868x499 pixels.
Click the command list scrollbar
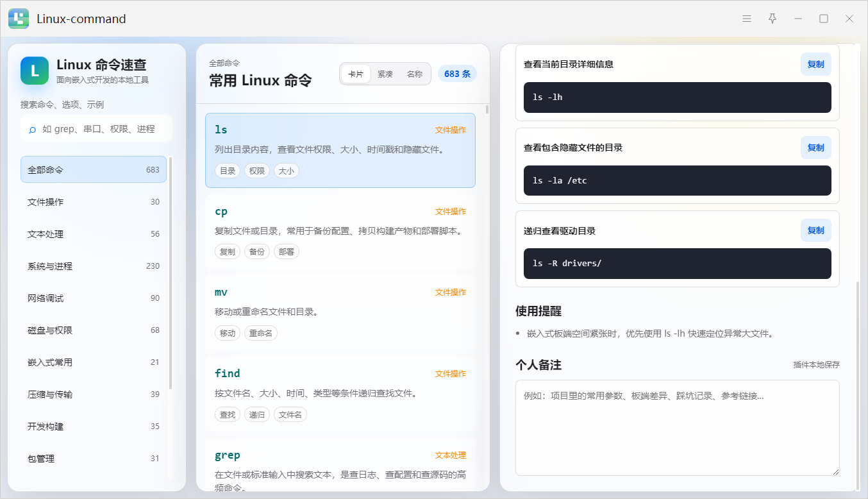(487, 109)
